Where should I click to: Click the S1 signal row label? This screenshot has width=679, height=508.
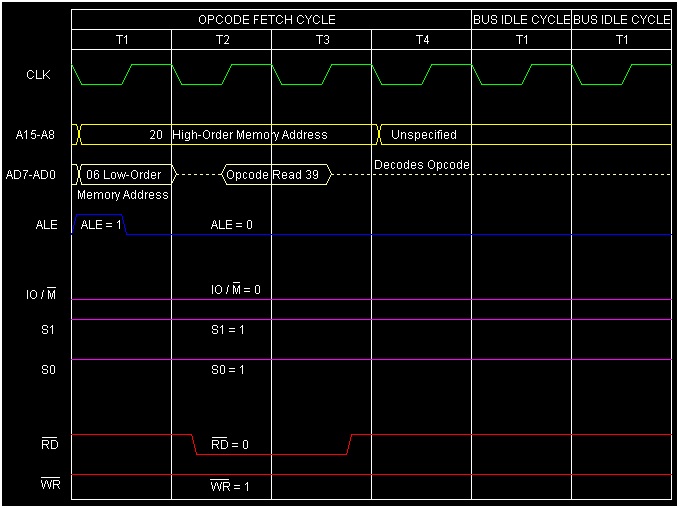pyautogui.click(x=48, y=330)
